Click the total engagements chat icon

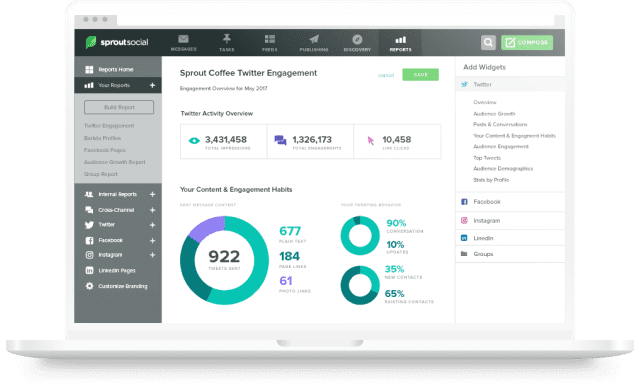280,140
